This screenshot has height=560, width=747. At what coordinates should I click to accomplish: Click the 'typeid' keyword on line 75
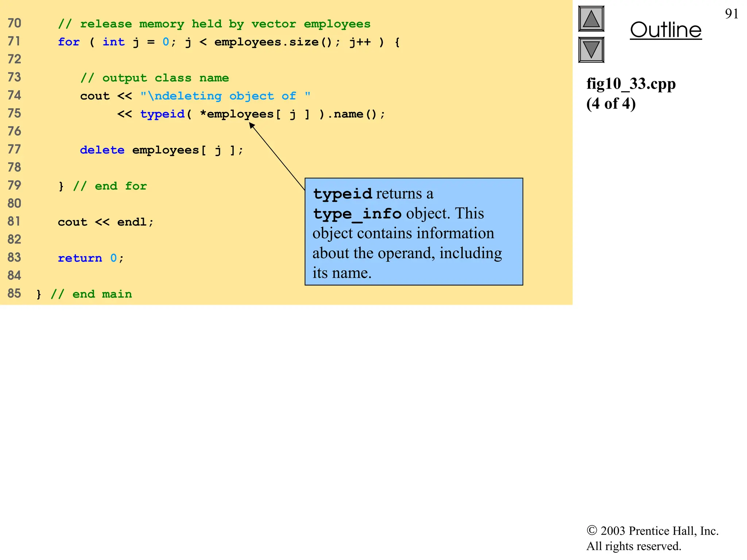(162, 114)
